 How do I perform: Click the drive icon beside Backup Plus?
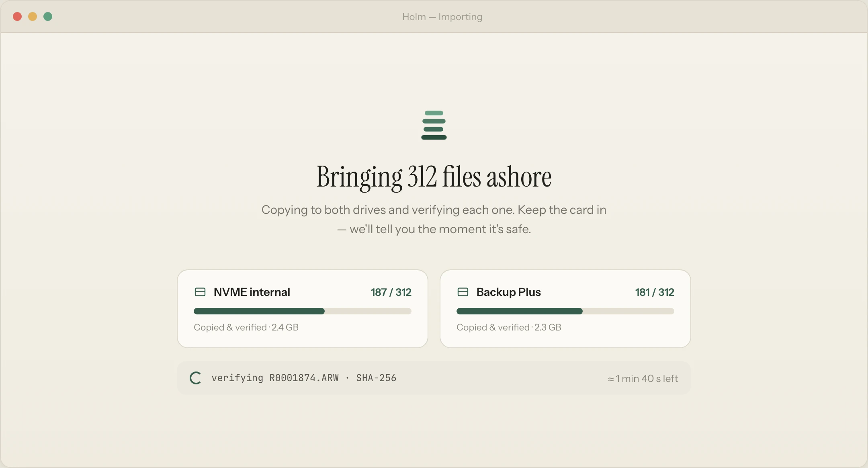(463, 292)
